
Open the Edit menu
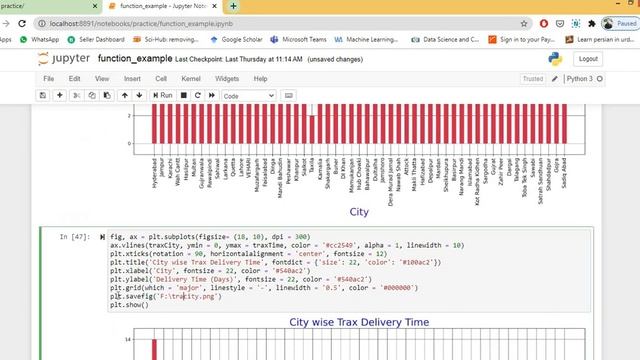74,79
